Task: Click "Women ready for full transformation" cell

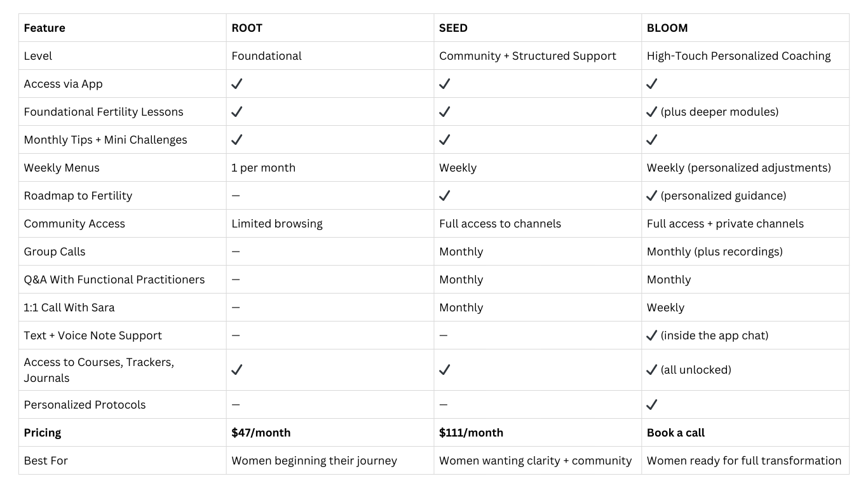Action: (x=743, y=461)
